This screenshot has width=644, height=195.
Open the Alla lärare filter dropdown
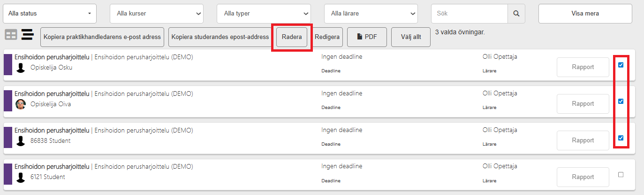pyautogui.click(x=371, y=14)
